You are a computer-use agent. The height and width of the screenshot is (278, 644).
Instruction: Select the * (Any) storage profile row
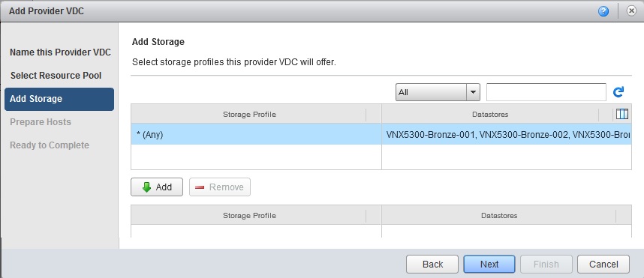point(381,134)
